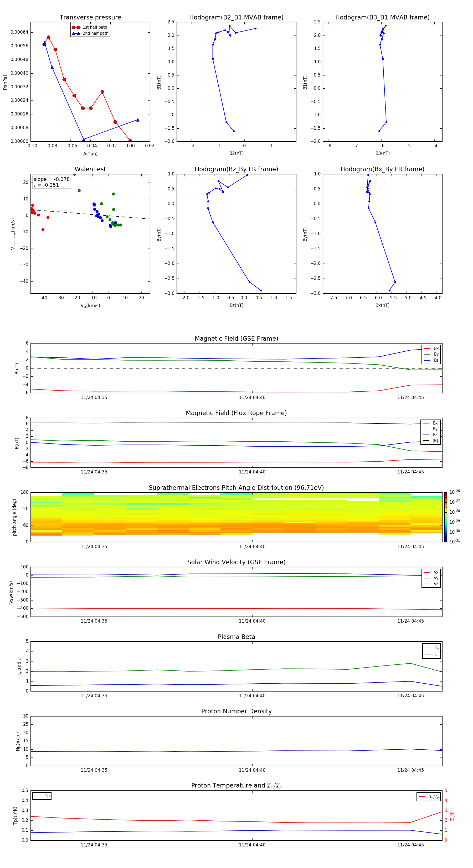Click the Te/Tp legend box in temperature plot

(429, 796)
